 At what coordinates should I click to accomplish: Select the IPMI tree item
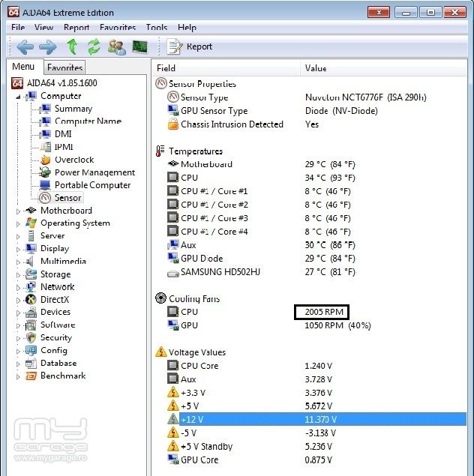[64, 147]
